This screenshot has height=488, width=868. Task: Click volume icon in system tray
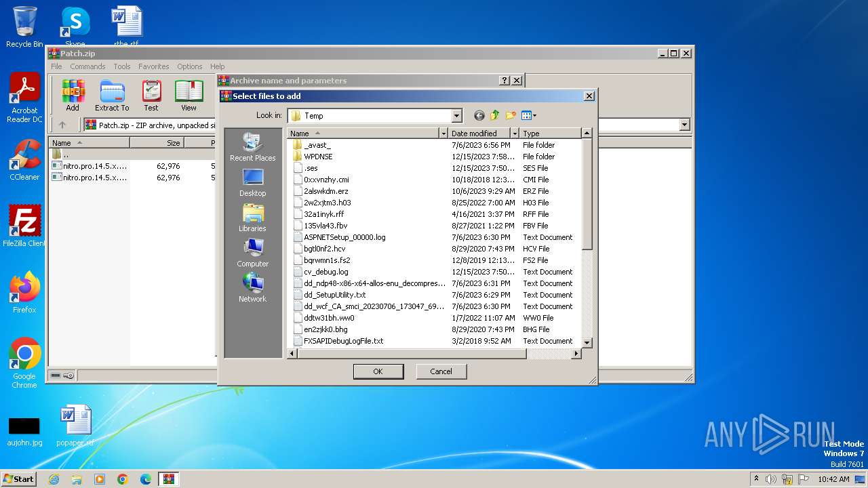coord(771,479)
